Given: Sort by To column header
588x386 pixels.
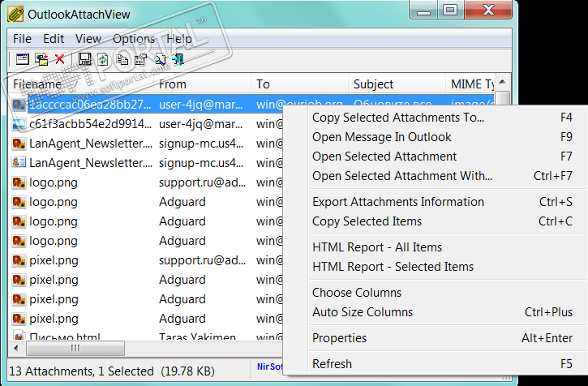Looking at the screenshot, I should point(299,84).
